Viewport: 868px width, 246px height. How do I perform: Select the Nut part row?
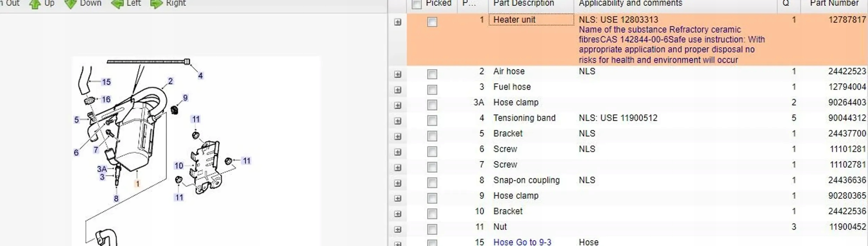[500, 227]
